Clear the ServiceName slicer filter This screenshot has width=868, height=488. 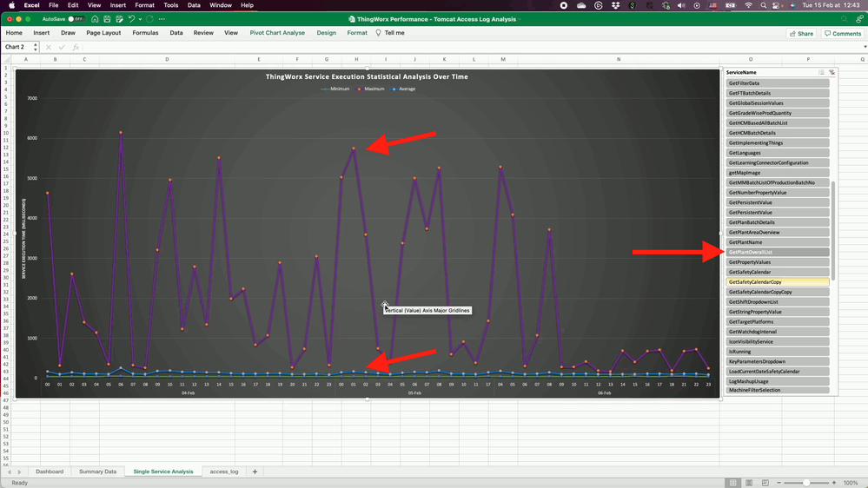click(832, 72)
